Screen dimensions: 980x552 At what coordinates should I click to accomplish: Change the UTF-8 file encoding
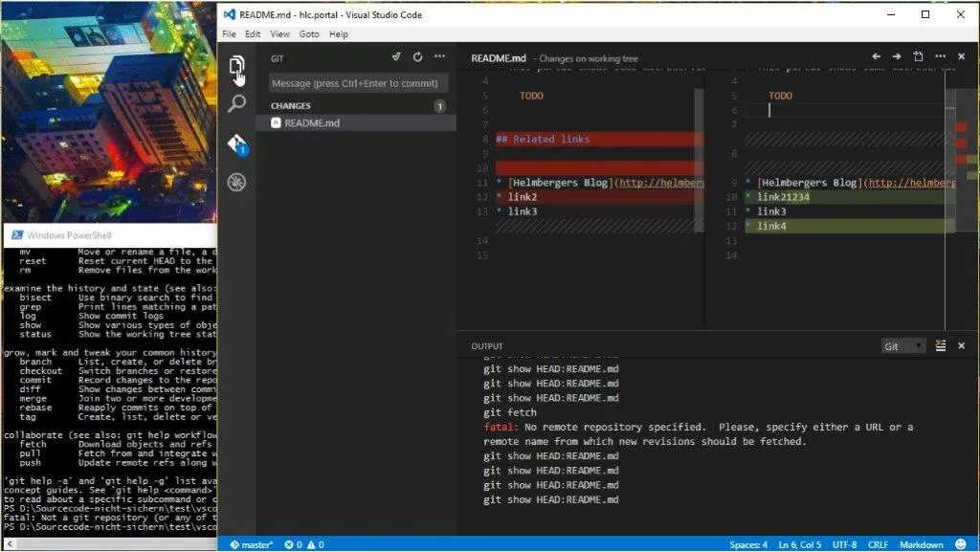coord(844,544)
